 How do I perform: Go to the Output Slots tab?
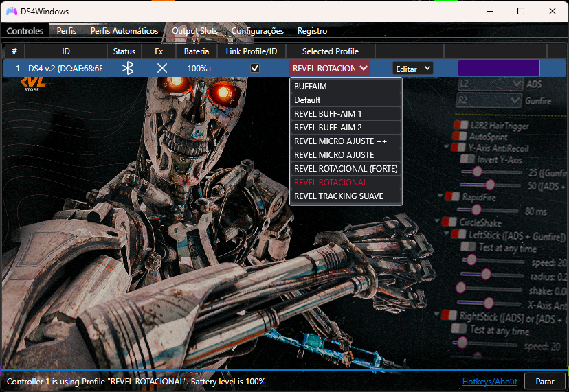coord(195,31)
